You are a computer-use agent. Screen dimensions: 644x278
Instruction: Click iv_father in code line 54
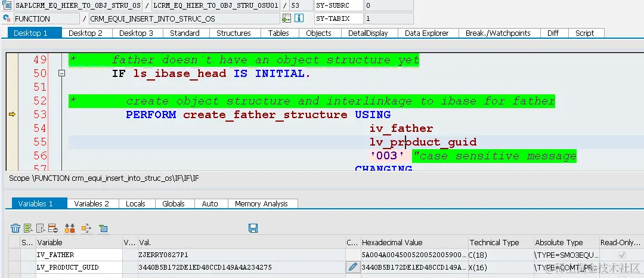(x=401, y=128)
